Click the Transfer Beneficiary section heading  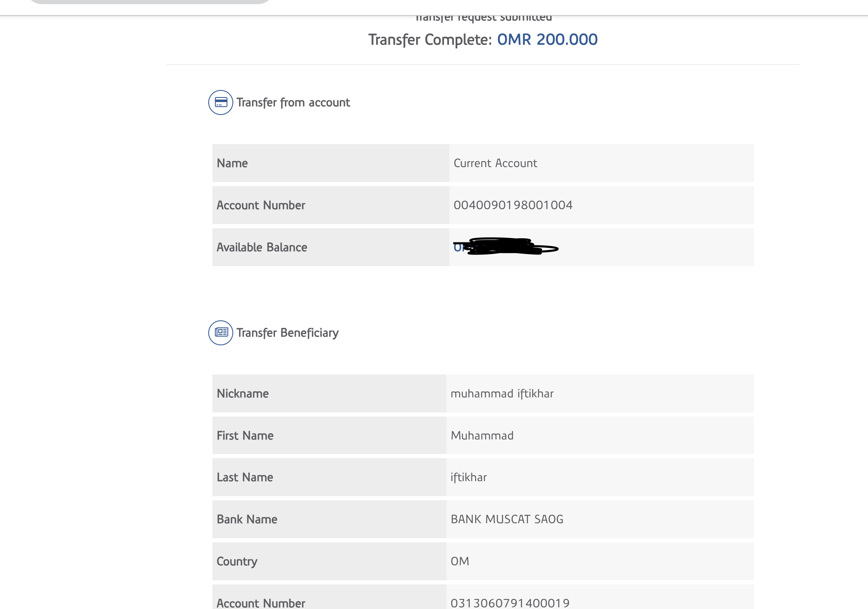tap(287, 333)
